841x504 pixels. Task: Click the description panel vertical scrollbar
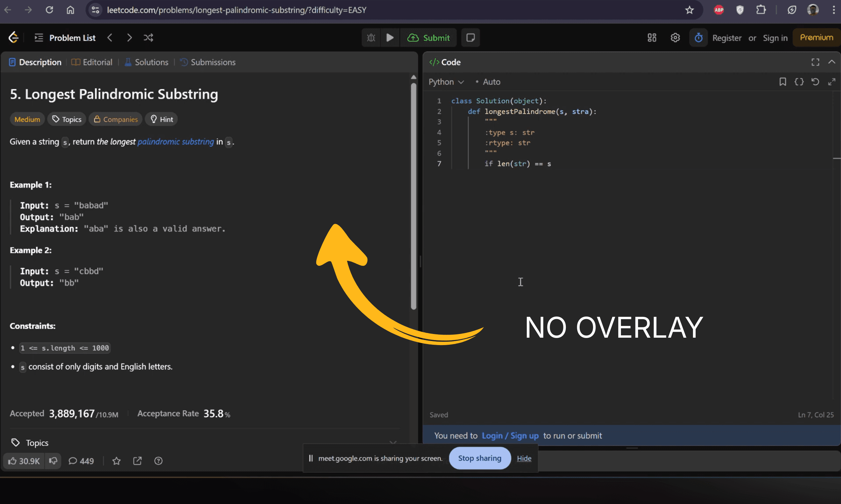point(413,197)
